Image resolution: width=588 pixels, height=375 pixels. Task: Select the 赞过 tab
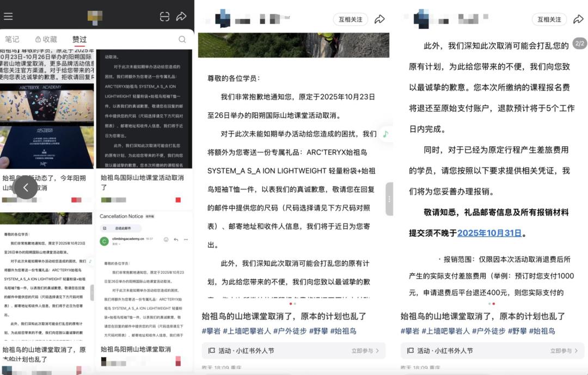(79, 39)
